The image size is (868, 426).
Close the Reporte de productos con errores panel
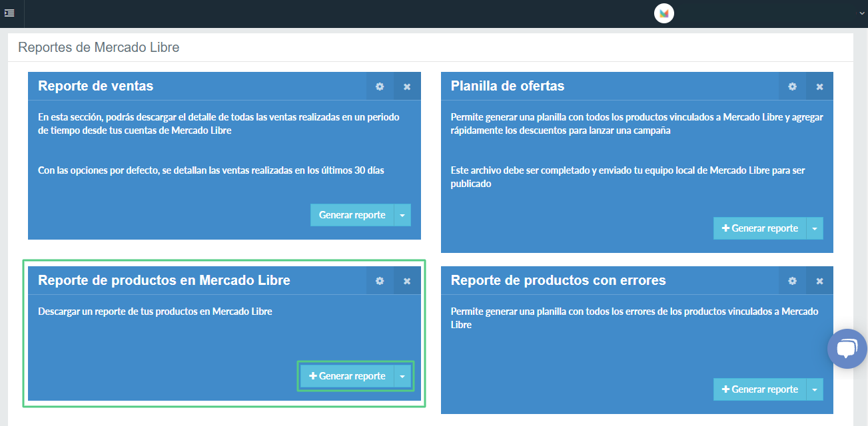(x=820, y=281)
